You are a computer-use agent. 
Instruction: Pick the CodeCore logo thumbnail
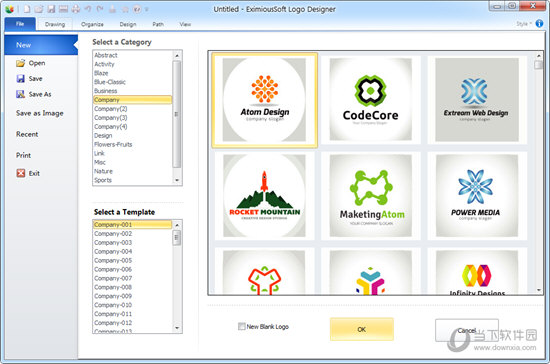tap(370, 100)
